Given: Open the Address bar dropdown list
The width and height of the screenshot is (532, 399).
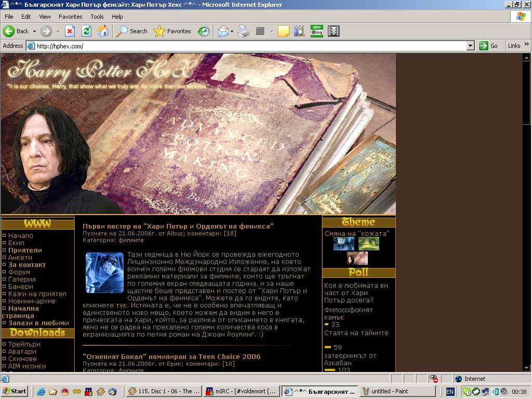Looking at the screenshot, I should (x=470, y=46).
